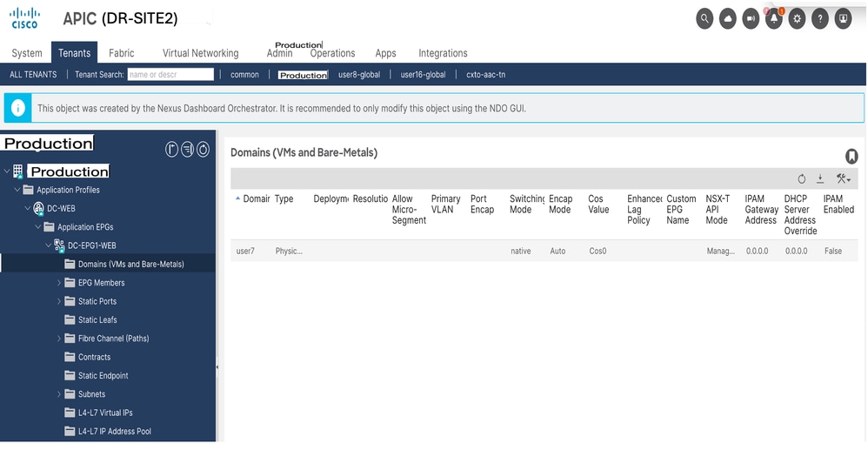Click the L4-L7 IP Address Pool folder icon

[70, 431]
